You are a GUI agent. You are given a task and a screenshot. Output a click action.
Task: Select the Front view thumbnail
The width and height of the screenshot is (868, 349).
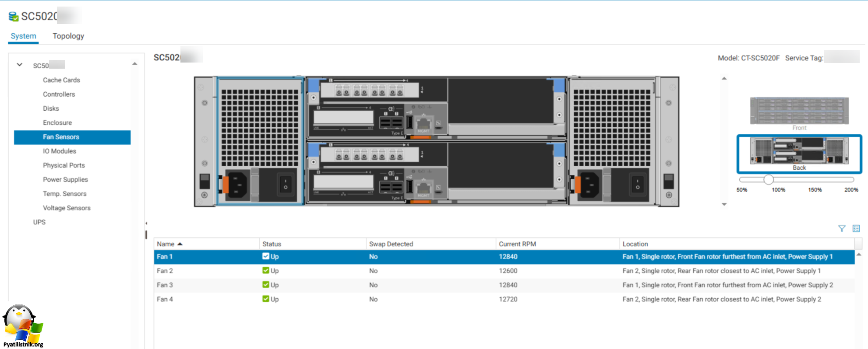pos(799,114)
